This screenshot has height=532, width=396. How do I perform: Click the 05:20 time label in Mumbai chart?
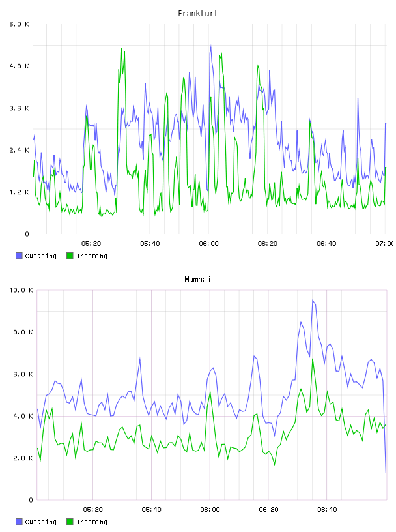pos(93,510)
